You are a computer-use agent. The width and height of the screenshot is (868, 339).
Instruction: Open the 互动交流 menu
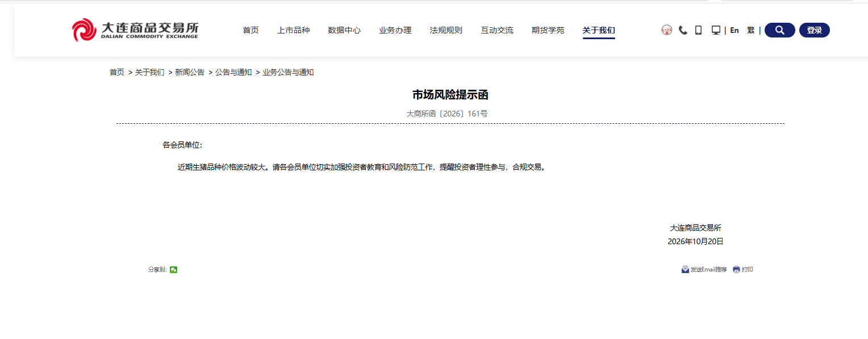[x=497, y=30]
